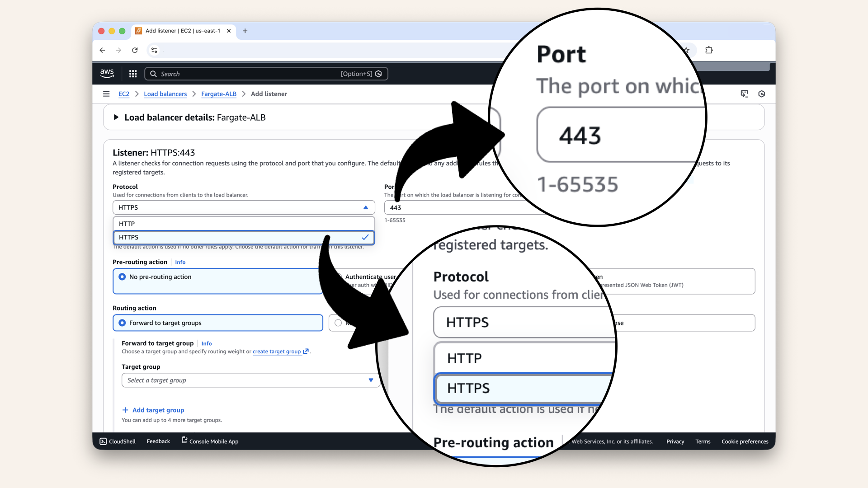
Task: Reload the page with the refresh icon
Action: tap(135, 50)
